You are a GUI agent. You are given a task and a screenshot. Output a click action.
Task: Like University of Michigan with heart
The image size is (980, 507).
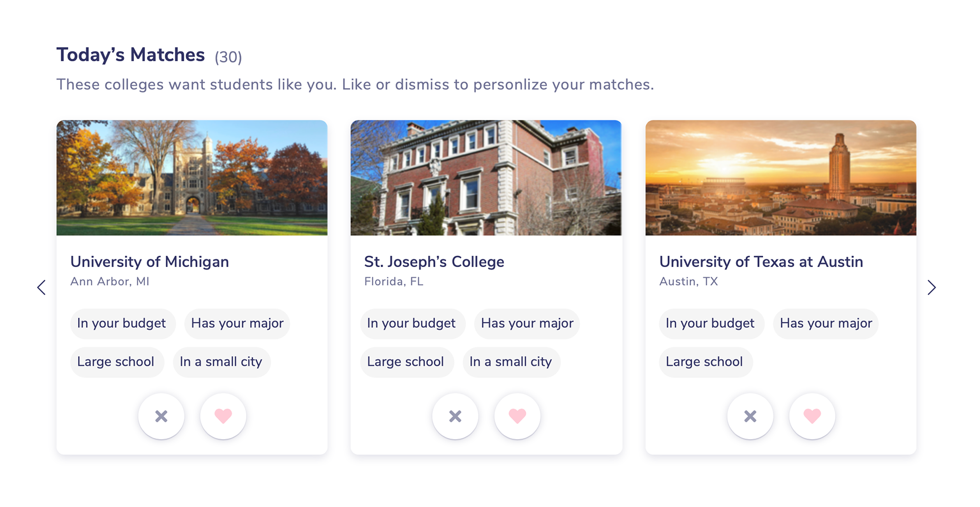(x=223, y=416)
